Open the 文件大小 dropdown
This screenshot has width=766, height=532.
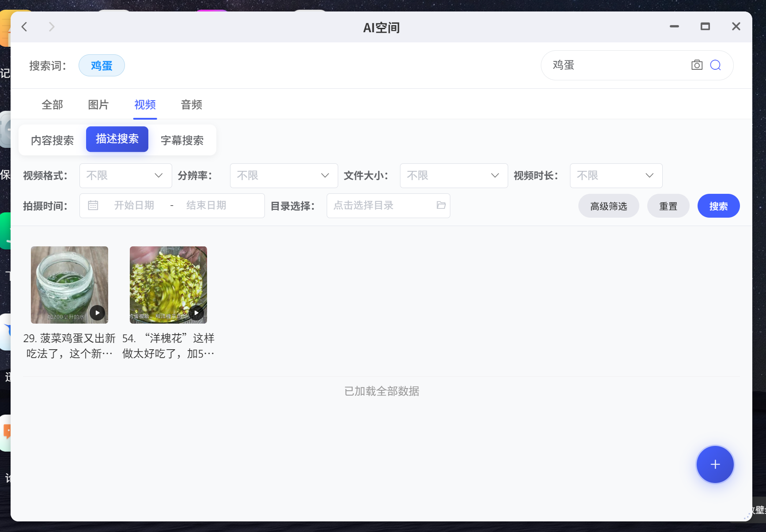pos(454,176)
